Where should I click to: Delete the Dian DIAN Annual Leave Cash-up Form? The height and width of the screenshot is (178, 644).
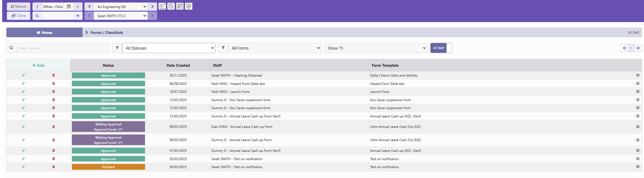(x=53, y=127)
